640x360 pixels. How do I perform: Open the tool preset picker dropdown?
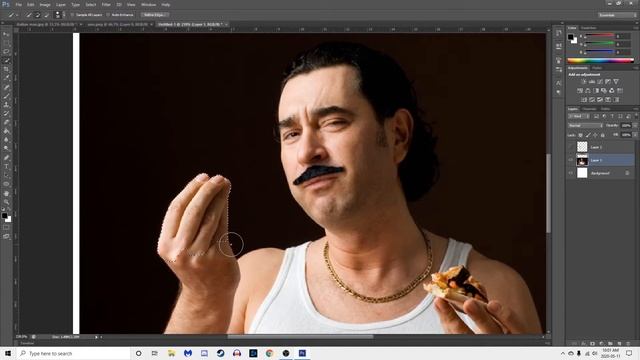(16, 15)
